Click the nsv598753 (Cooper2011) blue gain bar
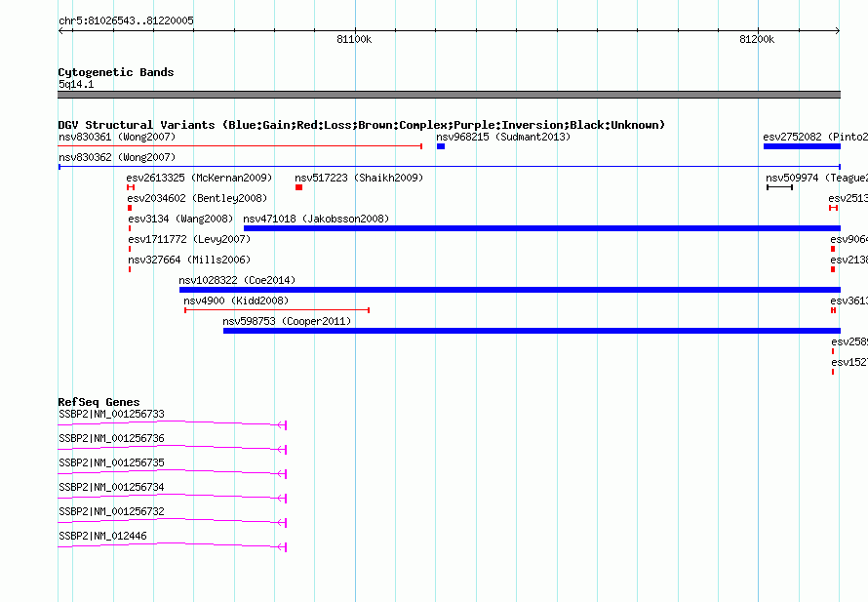This screenshot has height=602, width=868. coord(532,331)
